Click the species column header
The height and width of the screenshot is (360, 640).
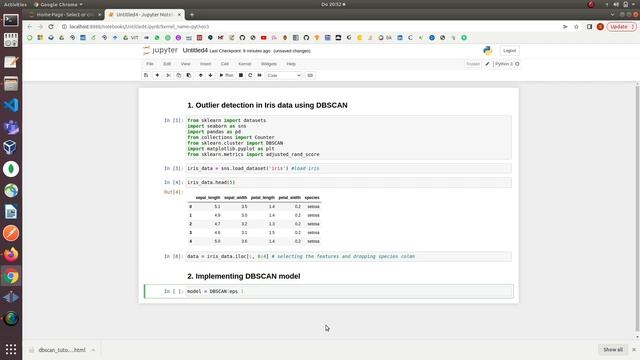click(312, 198)
